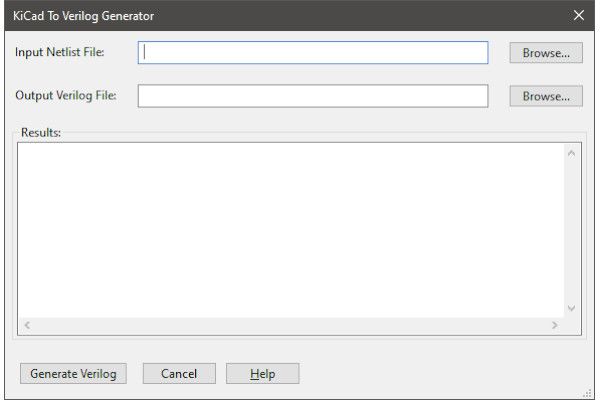
Task: Click the "Results:" group label
Action: (x=41, y=132)
